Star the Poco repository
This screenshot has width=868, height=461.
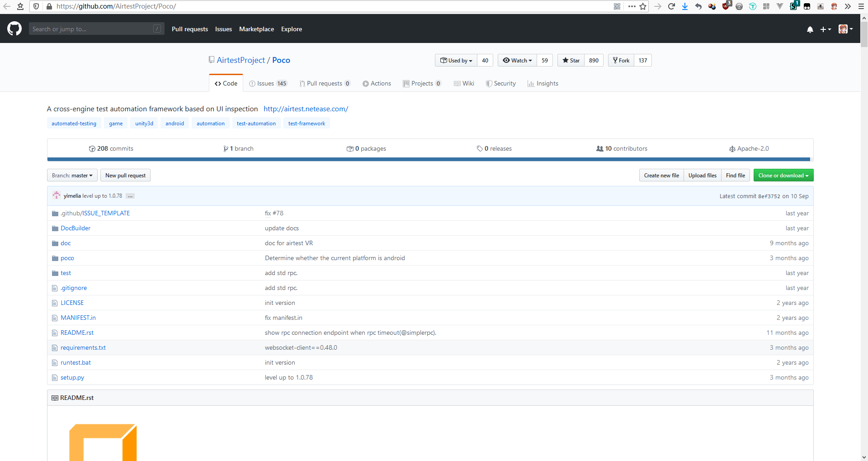pos(571,60)
